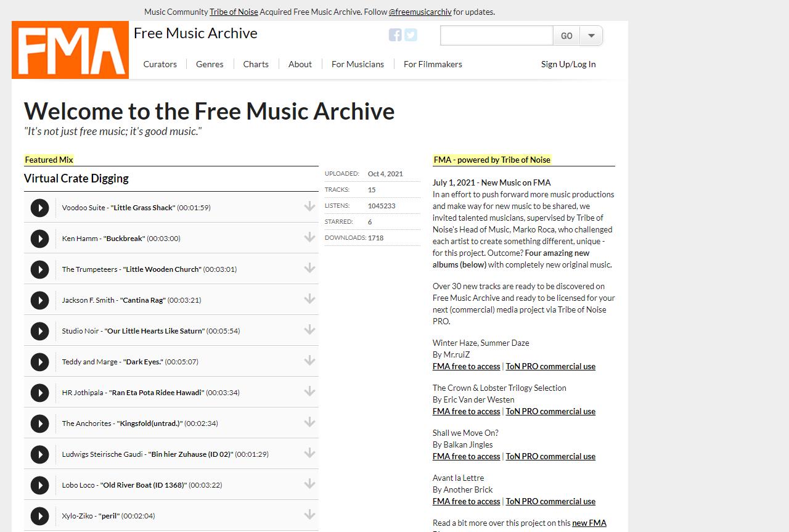
Task: Download "Ran Eta Pota Ridee Hawadi" arrow
Action: [309, 391]
